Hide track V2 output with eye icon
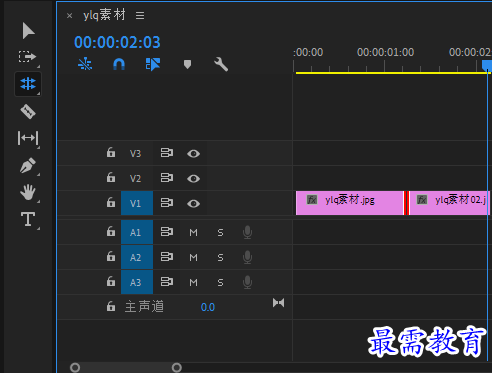 (x=193, y=179)
